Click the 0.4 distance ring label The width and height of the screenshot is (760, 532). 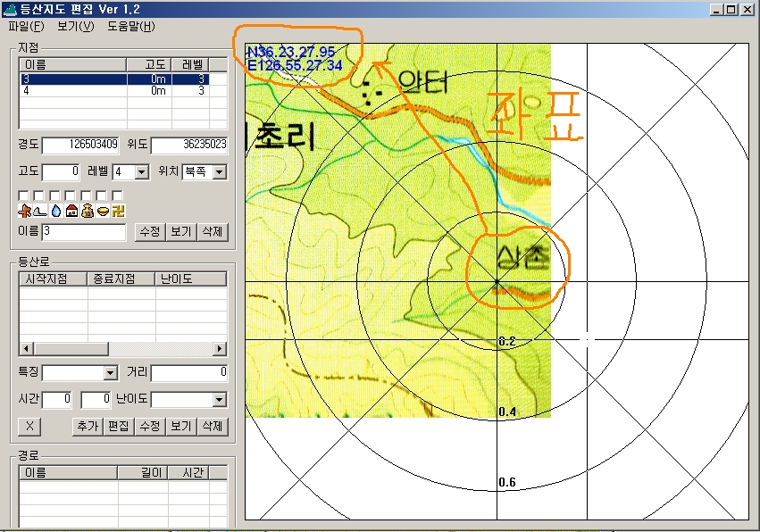[507, 411]
